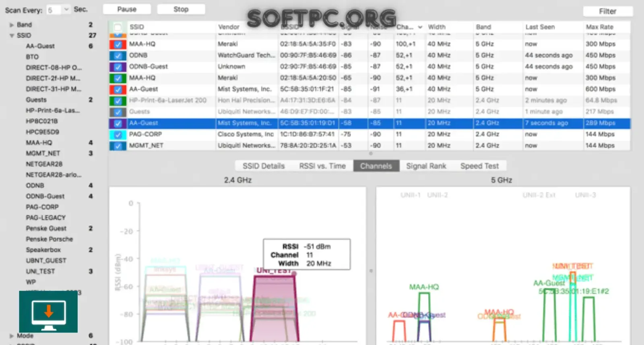Select the Channels tab
Screen dimensions: 644x345
376,166
